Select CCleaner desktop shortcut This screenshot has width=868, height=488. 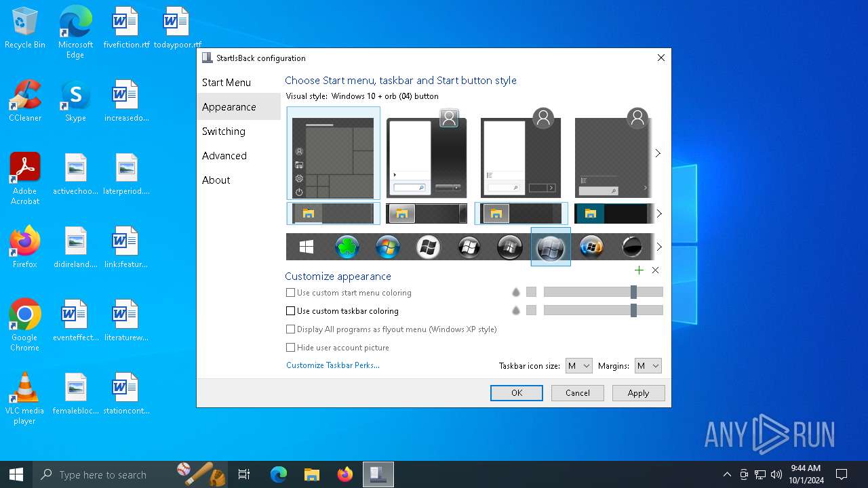point(25,102)
